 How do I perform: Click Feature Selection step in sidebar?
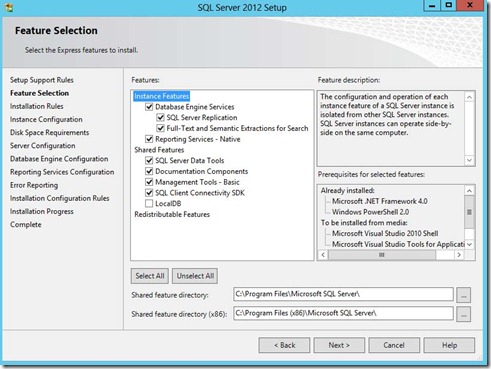click(39, 93)
